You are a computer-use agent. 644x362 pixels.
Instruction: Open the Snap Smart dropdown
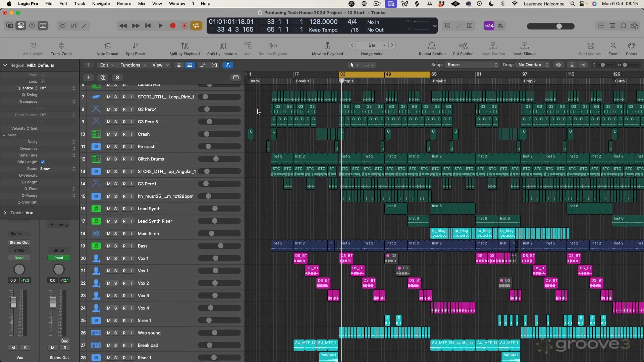click(x=472, y=65)
